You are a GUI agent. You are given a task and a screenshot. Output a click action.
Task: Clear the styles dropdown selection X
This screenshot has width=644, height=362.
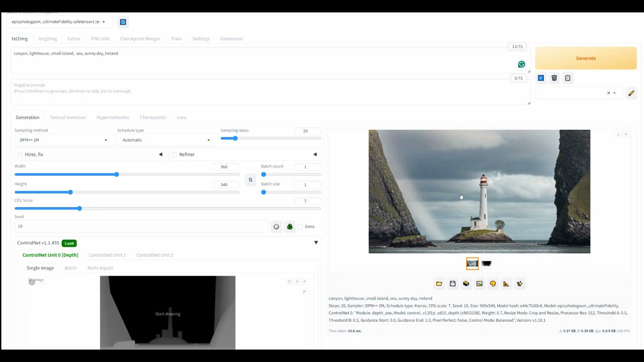pos(608,93)
